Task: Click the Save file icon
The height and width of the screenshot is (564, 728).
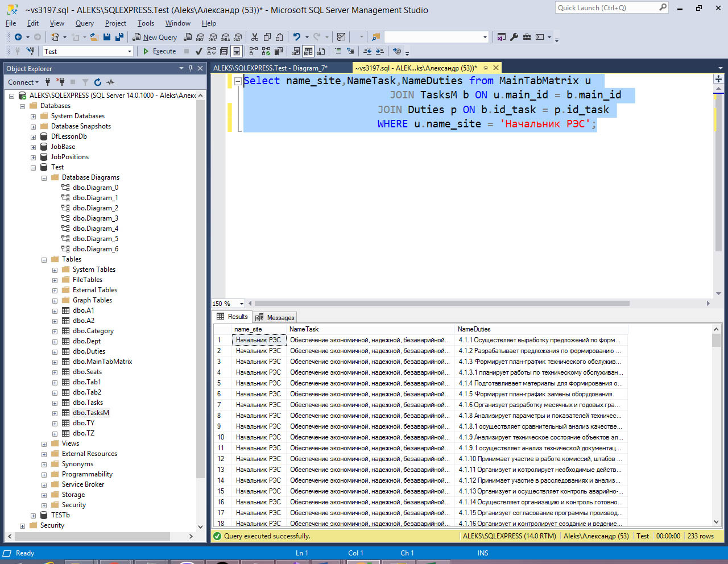Action: coord(107,37)
